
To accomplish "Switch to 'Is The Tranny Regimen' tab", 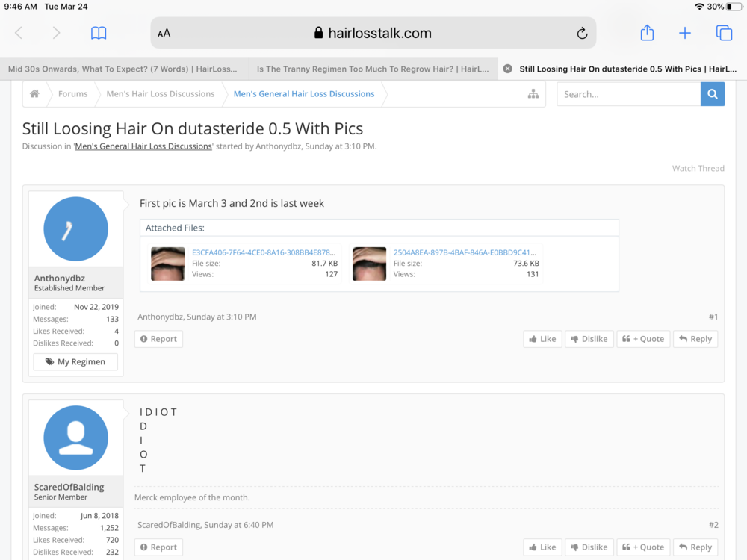I will (x=372, y=69).
